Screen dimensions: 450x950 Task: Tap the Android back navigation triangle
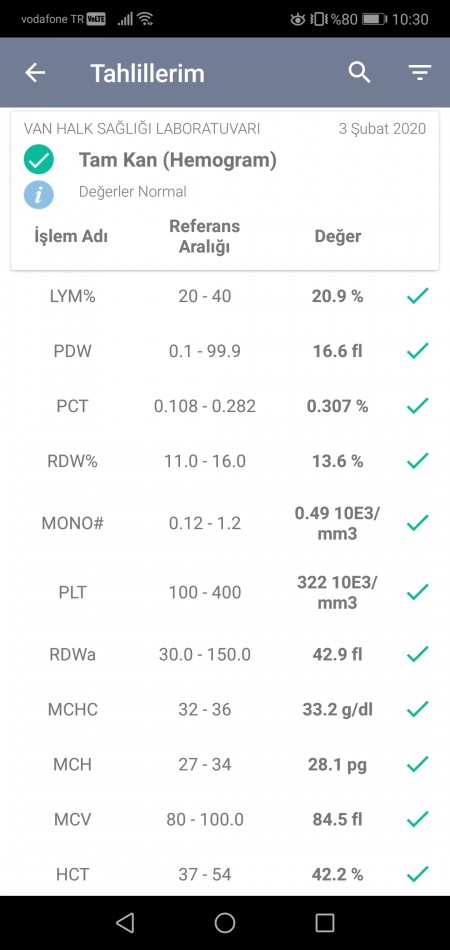(125, 923)
